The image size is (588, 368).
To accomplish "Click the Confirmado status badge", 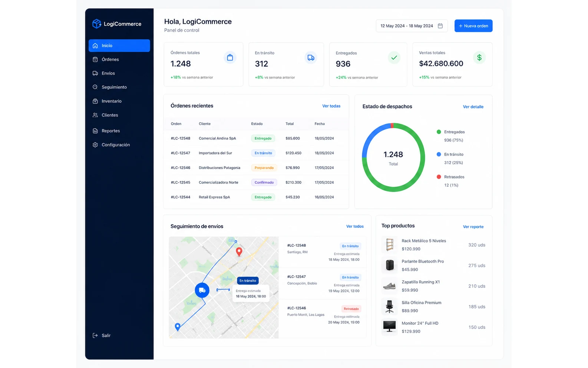I will tap(264, 183).
